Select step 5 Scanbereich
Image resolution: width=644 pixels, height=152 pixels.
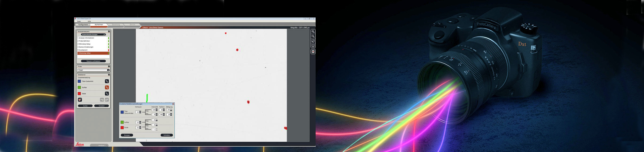(x=93, y=50)
